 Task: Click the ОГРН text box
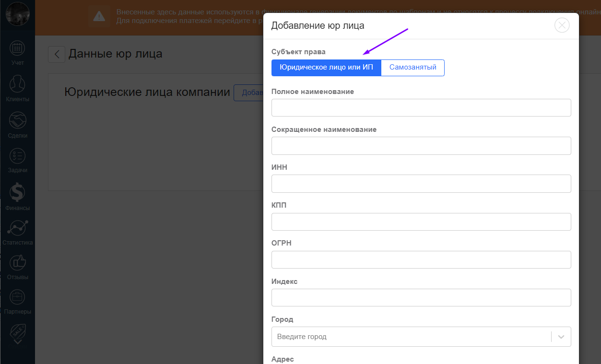421,259
